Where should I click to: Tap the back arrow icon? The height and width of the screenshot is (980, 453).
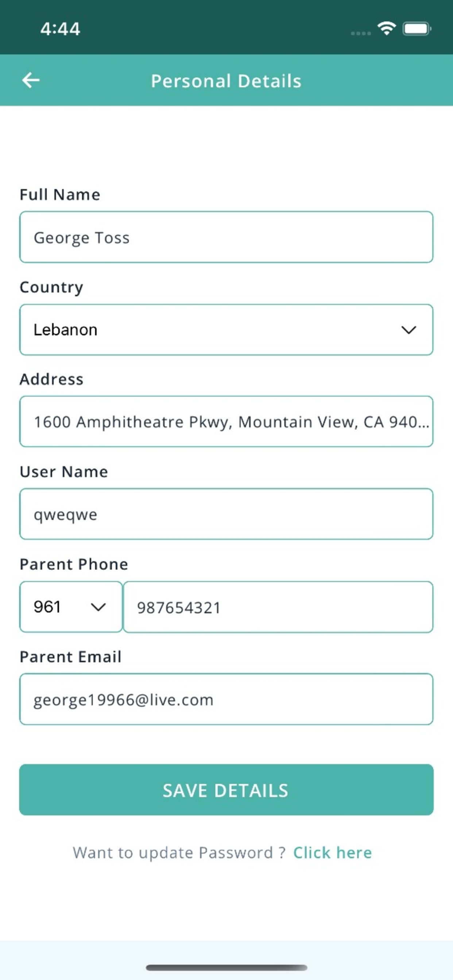[x=31, y=80]
